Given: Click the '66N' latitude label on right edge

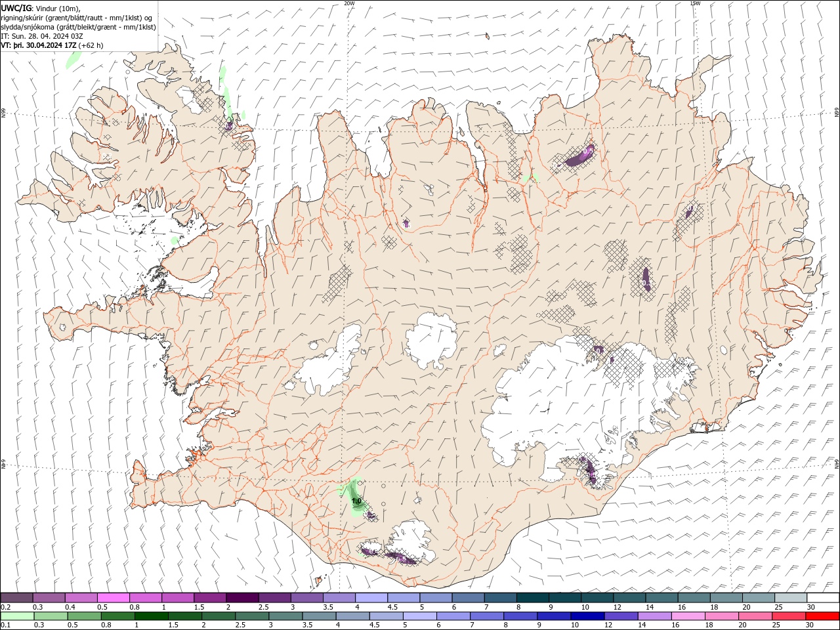Looking at the screenshot, I should point(837,113).
